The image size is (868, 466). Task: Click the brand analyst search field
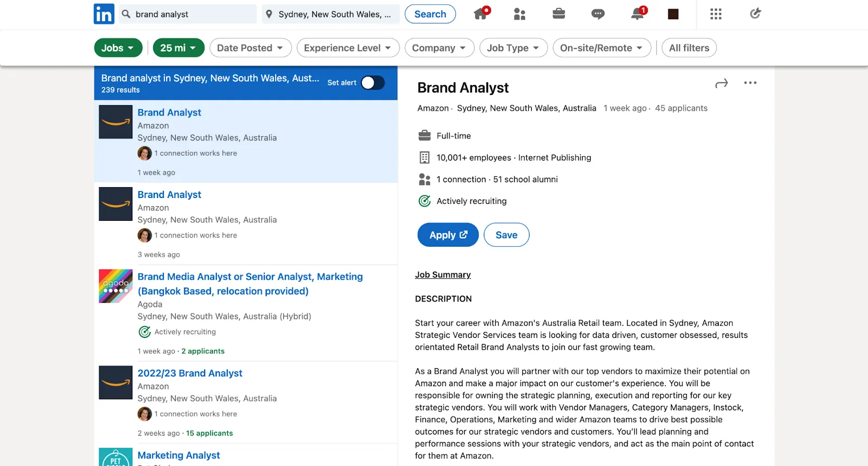pyautogui.click(x=193, y=14)
